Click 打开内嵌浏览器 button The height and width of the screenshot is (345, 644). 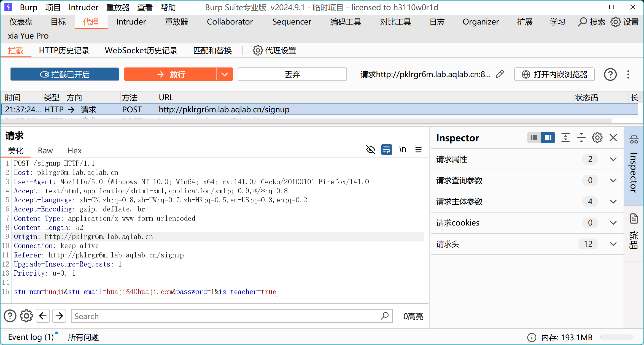[554, 74]
